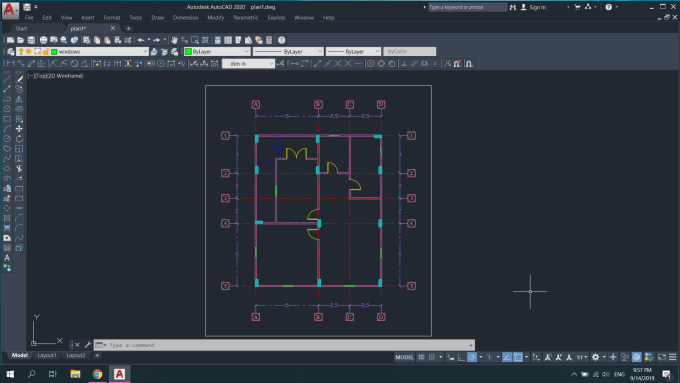
Task: Toggle snap mode in status bar
Action: click(x=432, y=357)
